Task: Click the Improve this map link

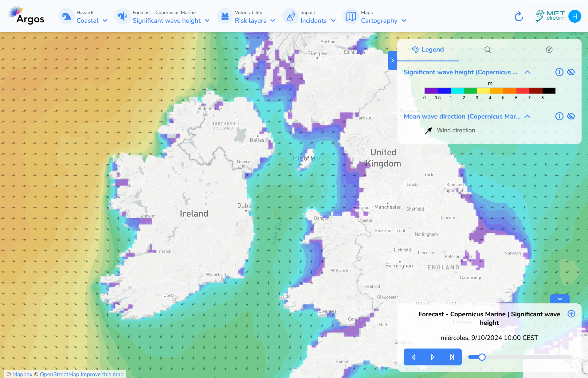Action: [x=102, y=374]
